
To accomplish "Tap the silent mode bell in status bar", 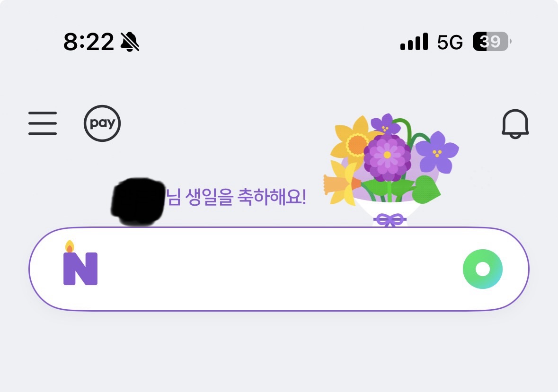I will coord(130,42).
